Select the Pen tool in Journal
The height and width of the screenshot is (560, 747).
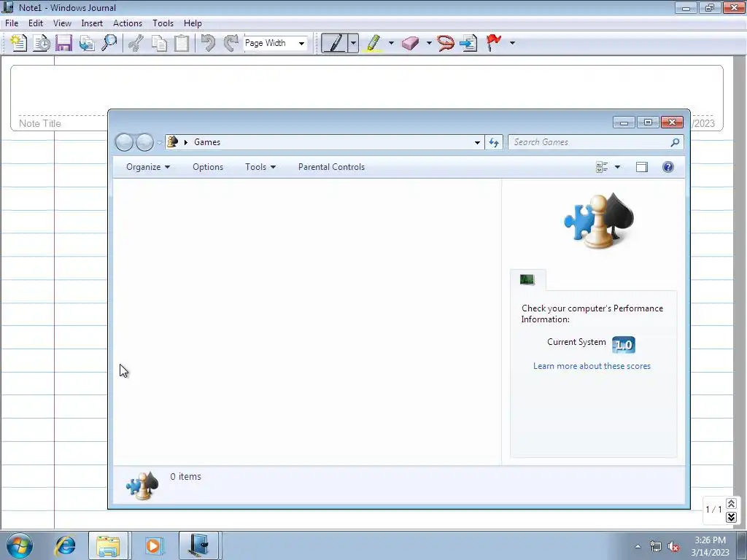tap(334, 43)
